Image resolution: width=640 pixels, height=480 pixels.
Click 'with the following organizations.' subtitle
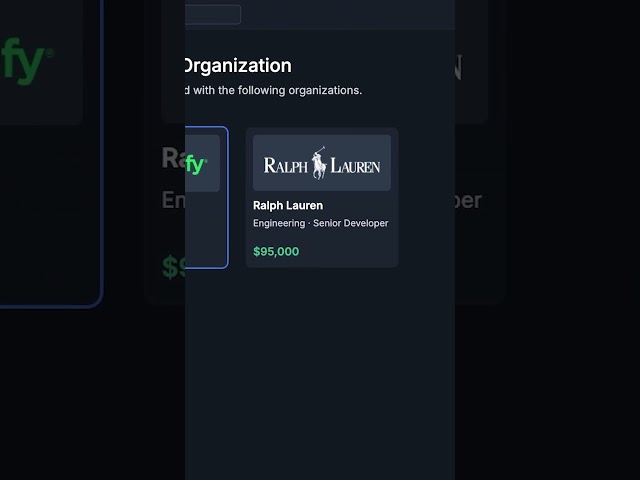pos(277,90)
